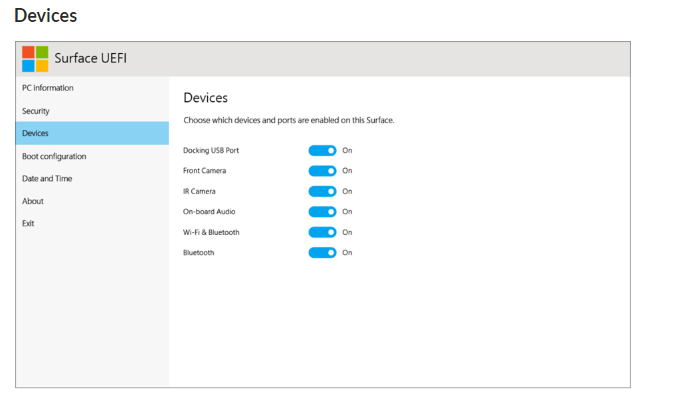Switch off the IR Camera toggle
This screenshot has width=676, height=409.
(x=322, y=191)
